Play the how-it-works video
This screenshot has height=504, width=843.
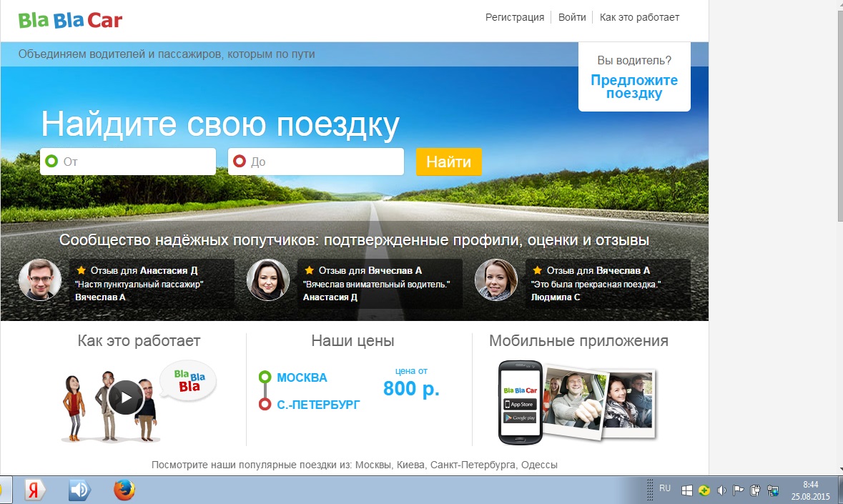[125, 397]
